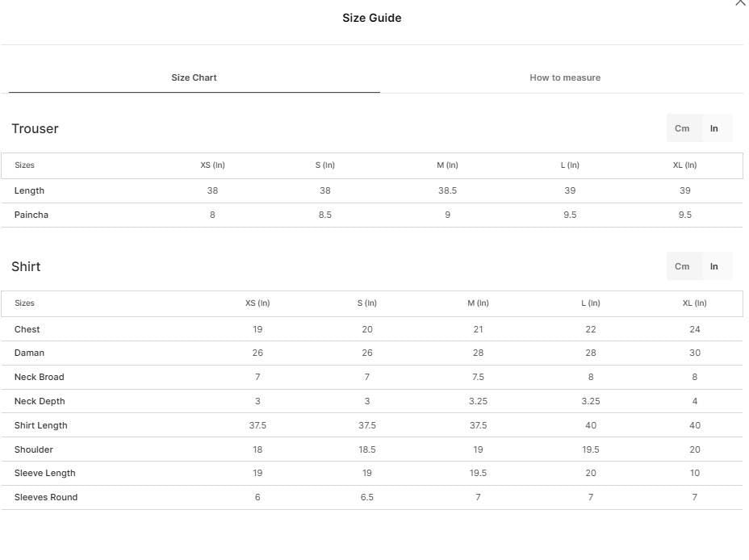Image resolution: width=749 pixels, height=560 pixels.
Task: Open the How to measure tab
Action: click(x=565, y=77)
